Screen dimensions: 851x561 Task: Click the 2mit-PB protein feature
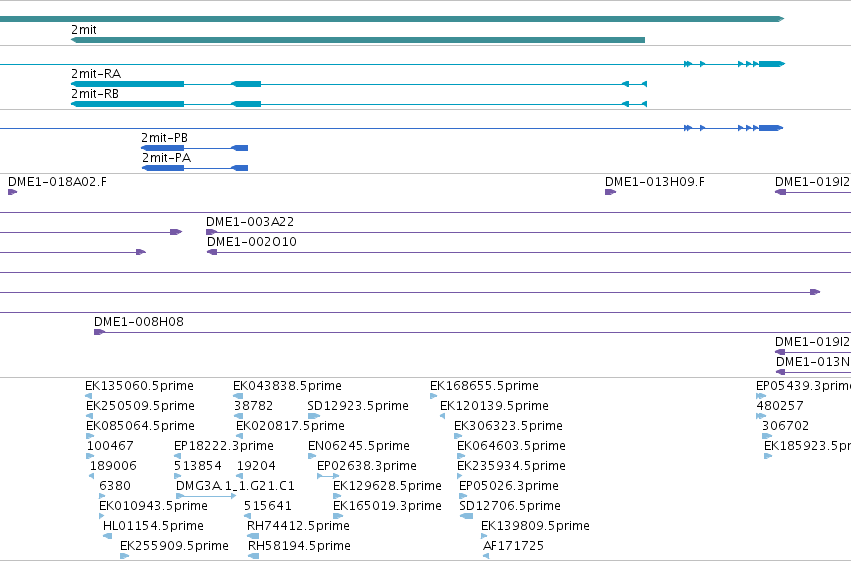pos(194,148)
